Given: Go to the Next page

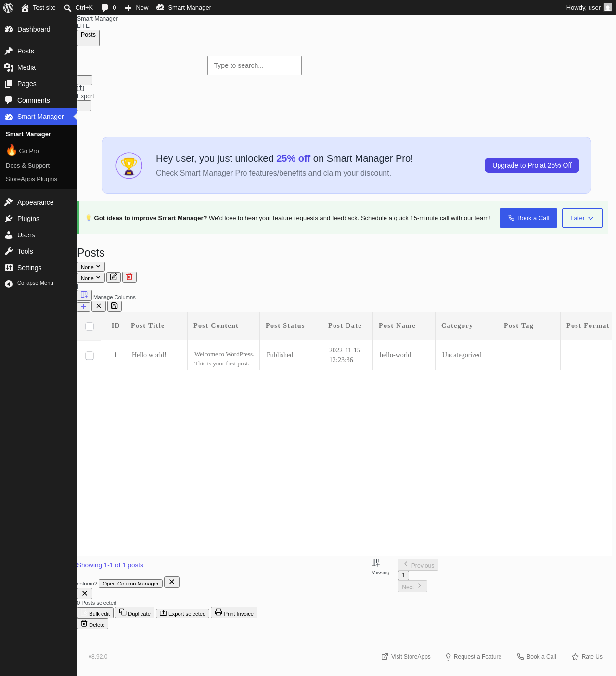Looking at the screenshot, I should [412, 586].
